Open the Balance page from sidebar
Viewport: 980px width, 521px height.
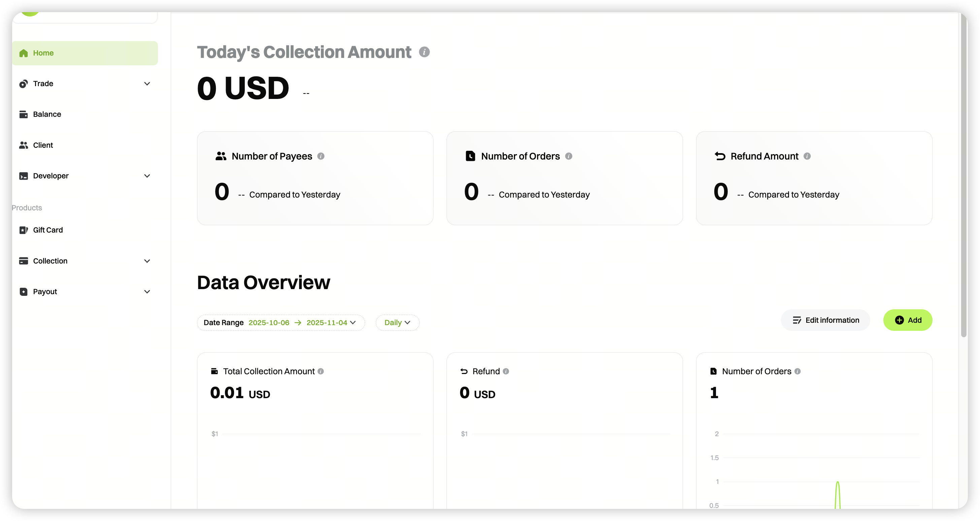click(47, 114)
